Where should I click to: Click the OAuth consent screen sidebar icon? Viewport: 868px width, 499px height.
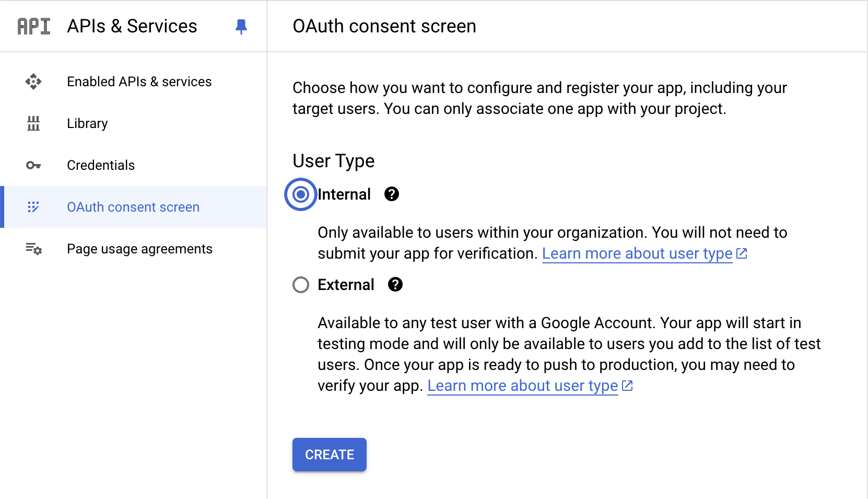(x=33, y=207)
